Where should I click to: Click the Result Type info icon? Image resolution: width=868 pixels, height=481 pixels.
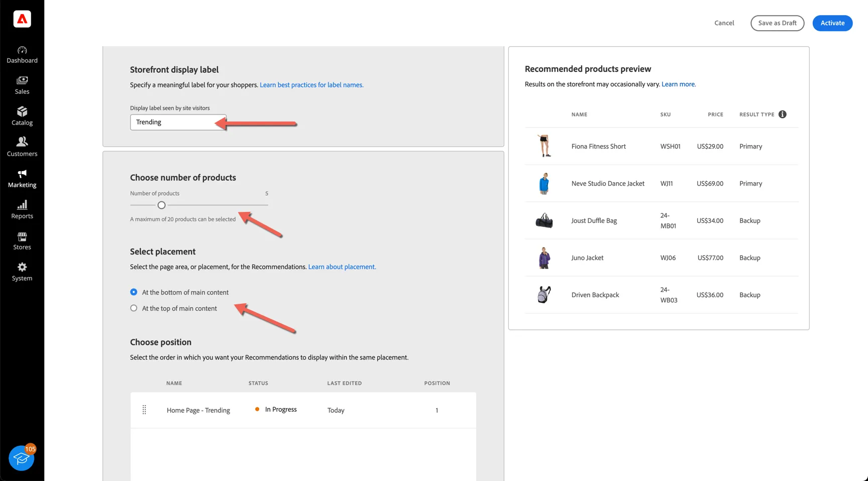(x=783, y=114)
